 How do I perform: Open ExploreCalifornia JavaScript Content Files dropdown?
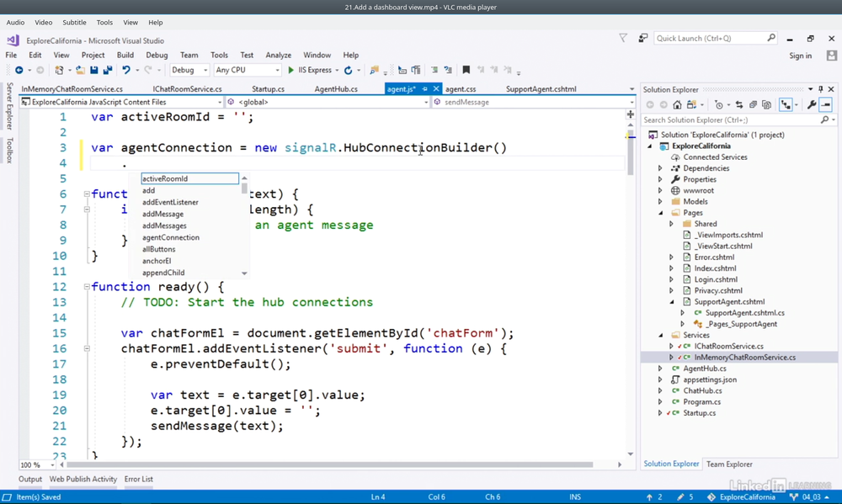click(x=121, y=102)
